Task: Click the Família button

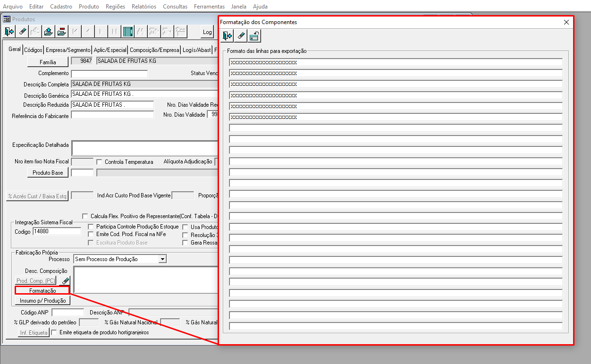Action: pos(48,62)
